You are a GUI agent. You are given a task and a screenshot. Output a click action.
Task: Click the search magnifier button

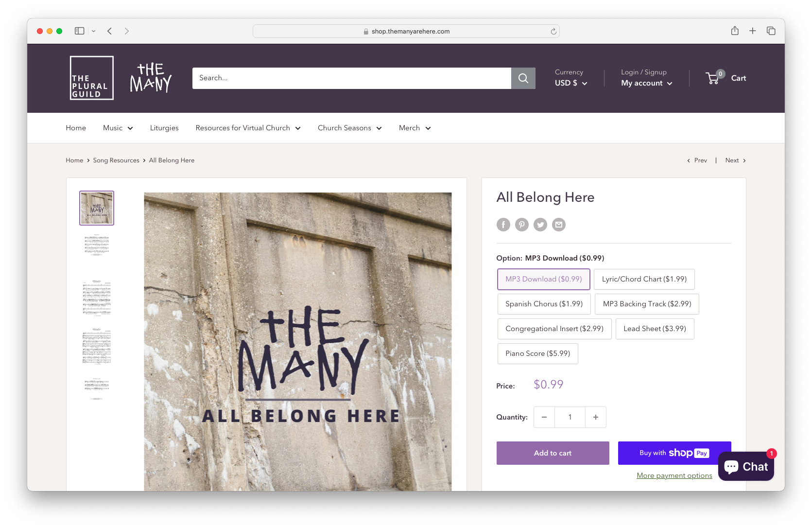523,78
